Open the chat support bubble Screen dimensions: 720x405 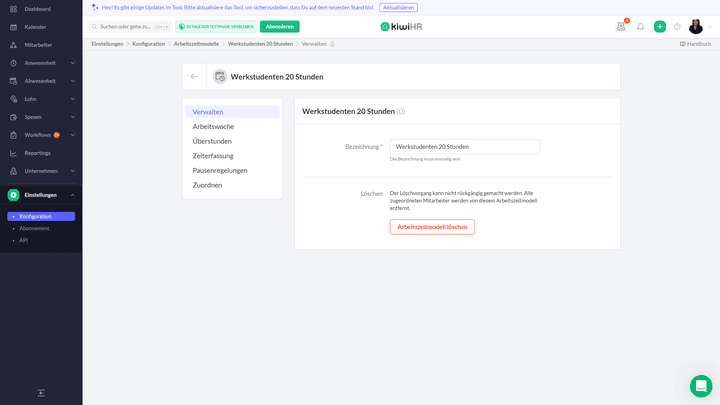point(700,386)
